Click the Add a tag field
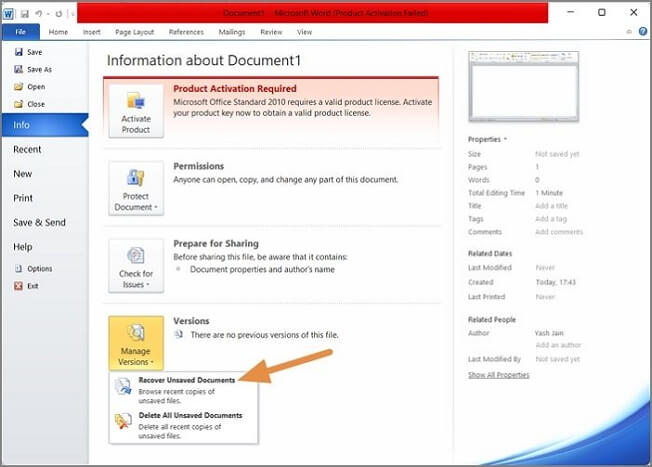652x467 pixels. point(551,219)
